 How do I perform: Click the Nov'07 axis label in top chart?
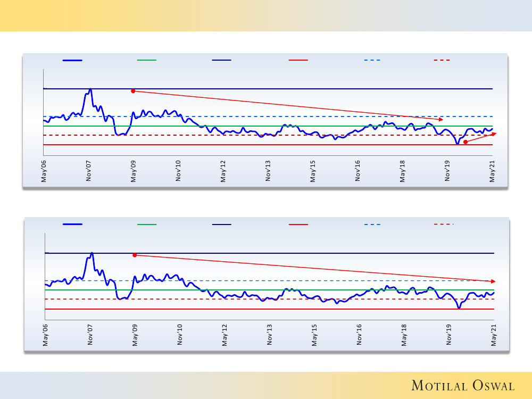pyautogui.click(x=88, y=171)
